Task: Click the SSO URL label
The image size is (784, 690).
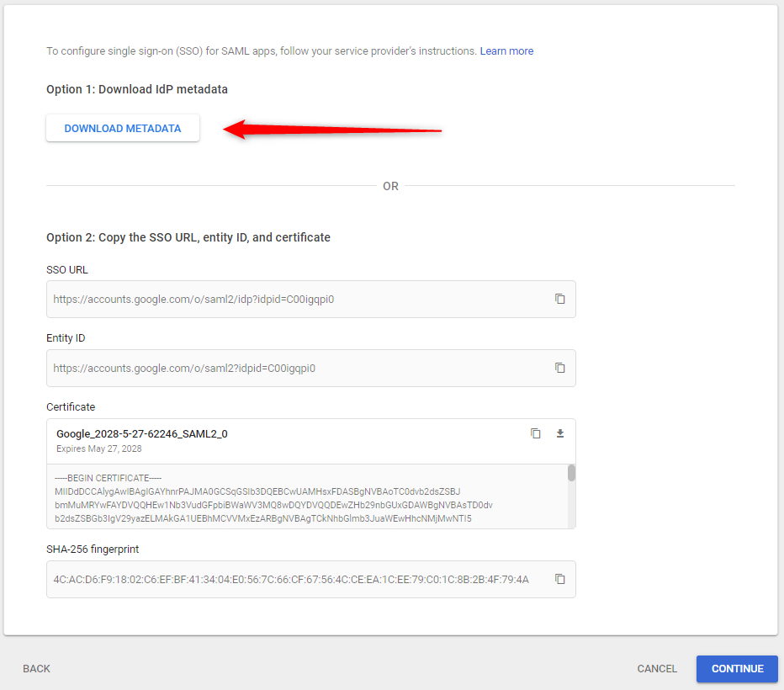Action: (67, 270)
